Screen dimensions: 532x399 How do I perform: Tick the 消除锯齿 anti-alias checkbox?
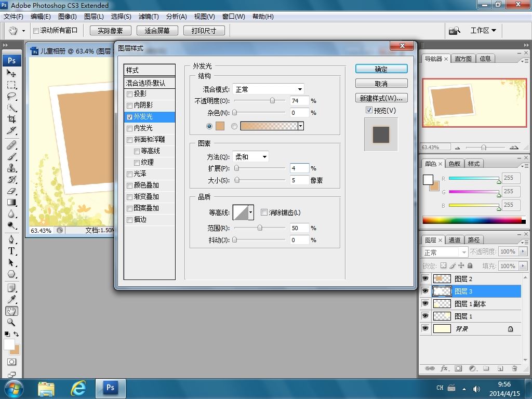(x=264, y=212)
